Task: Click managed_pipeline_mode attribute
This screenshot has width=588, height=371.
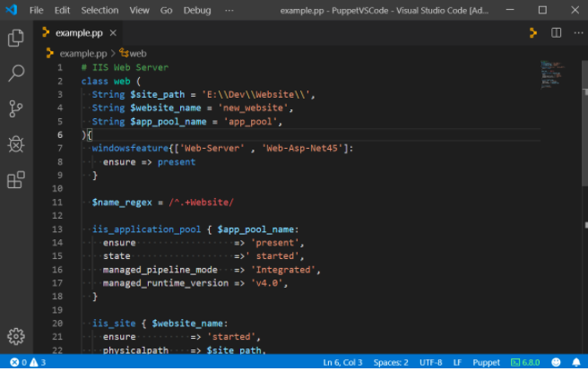Action: click(x=160, y=270)
